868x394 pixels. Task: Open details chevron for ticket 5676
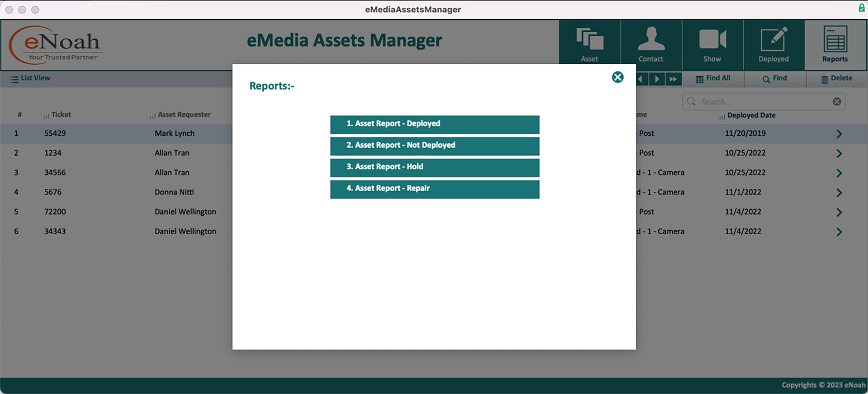tap(839, 193)
